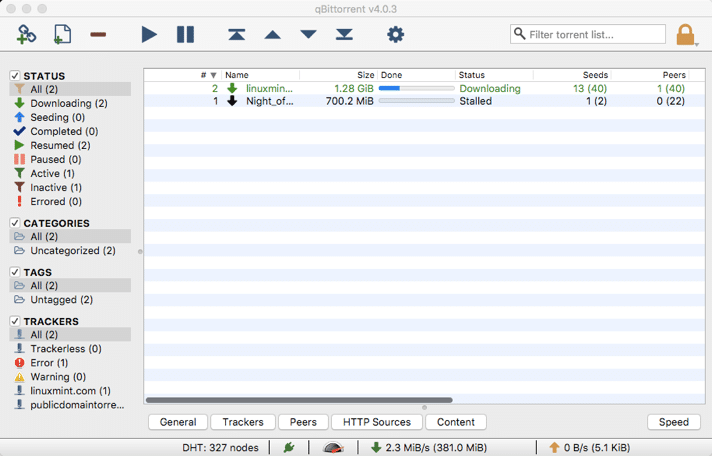Open the Peers tab
712x456 pixels.
[x=303, y=422]
